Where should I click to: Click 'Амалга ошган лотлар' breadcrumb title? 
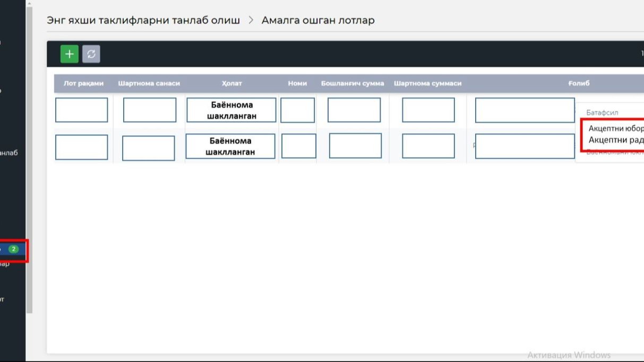(318, 20)
